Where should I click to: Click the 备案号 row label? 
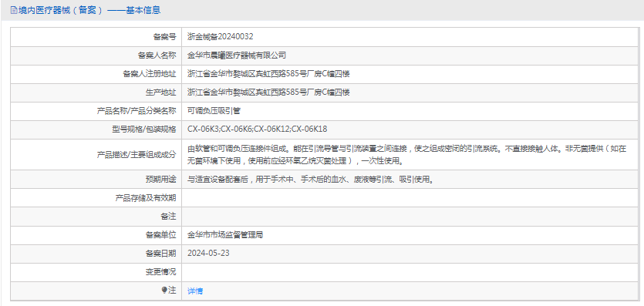coord(164,36)
